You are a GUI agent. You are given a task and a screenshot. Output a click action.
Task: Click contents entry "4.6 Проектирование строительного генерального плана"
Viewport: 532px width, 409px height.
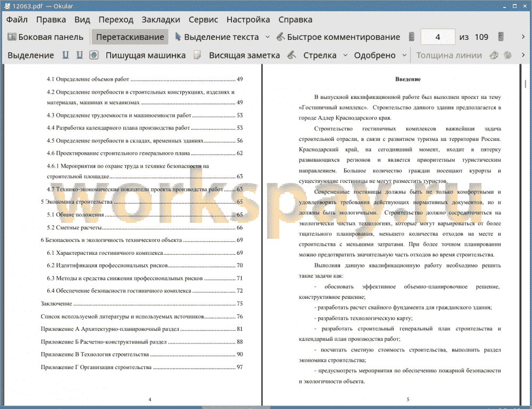(145, 153)
